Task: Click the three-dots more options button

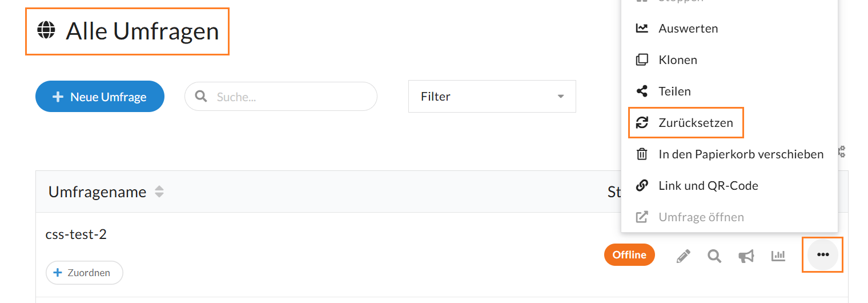Action: (822, 255)
